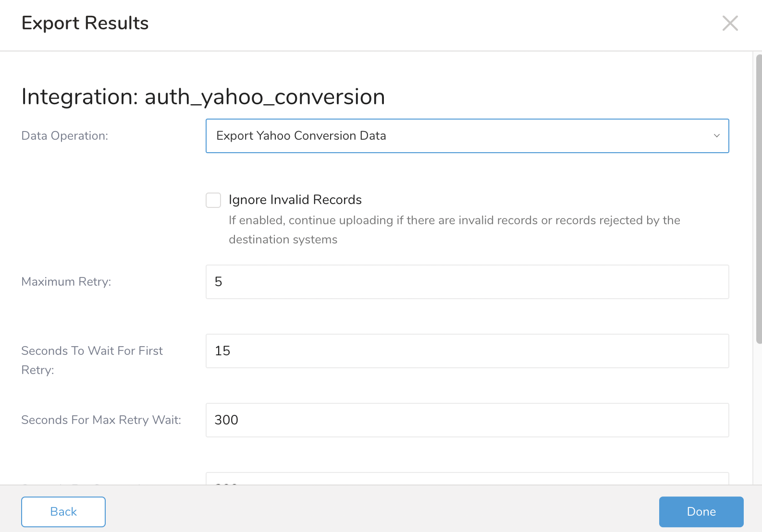The width and height of the screenshot is (762, 532).
Task: Click the 'Data Operation:' label
Action: pos(65,136)
